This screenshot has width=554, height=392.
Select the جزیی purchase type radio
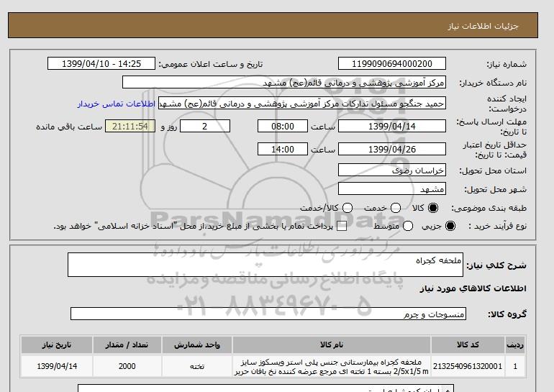point(450,226)
